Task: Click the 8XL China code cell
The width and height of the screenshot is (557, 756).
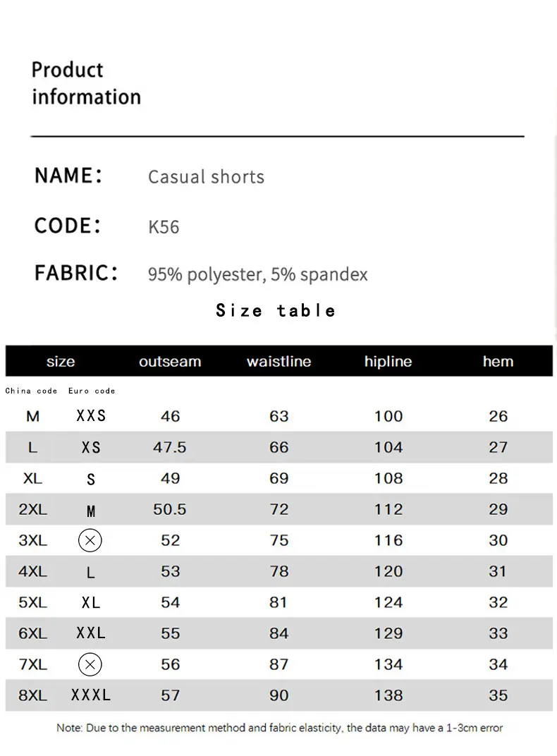Action: [x=32, y=695]
